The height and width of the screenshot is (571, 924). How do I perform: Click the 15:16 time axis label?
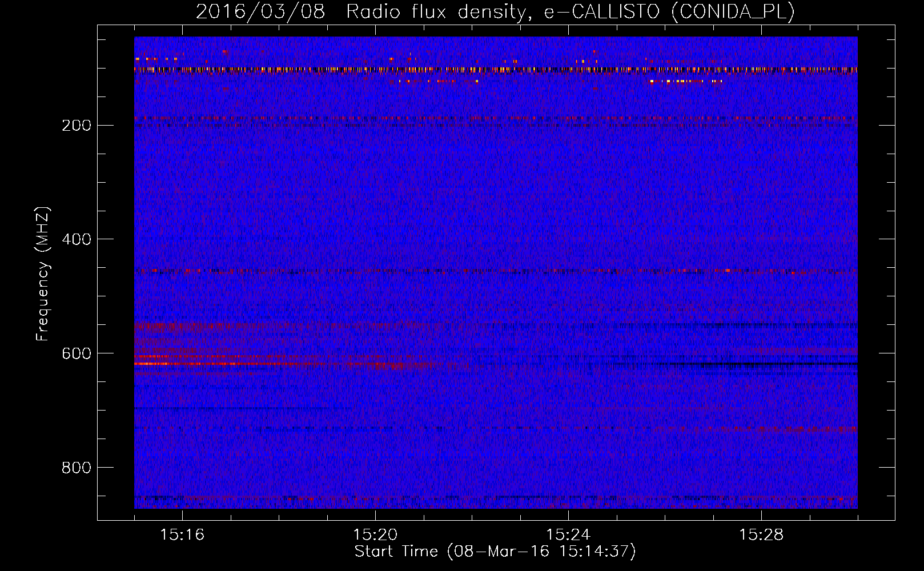[x=182, y=535]
